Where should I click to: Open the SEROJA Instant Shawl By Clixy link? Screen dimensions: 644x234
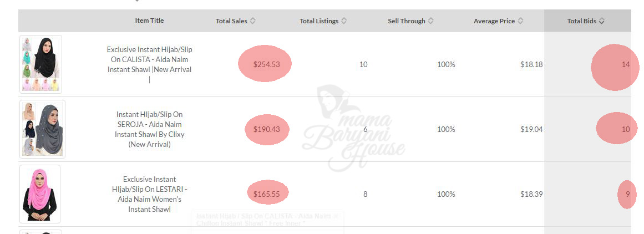pyautogui.click(x=150, y=129)
